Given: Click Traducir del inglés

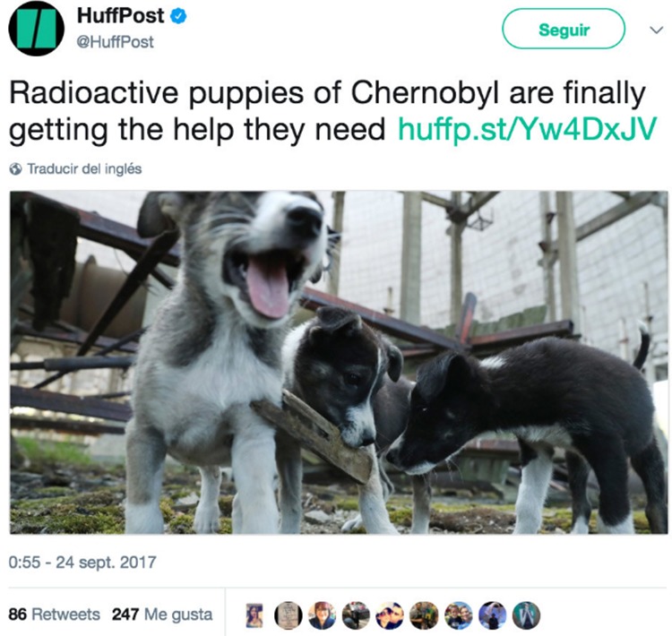Looking at the screenshot, I should point(84,169).
